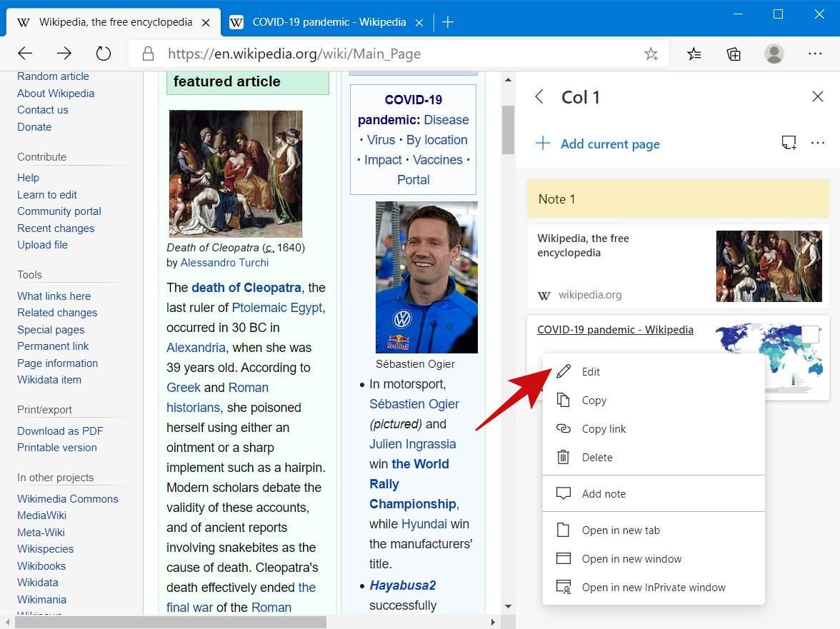Screen dimensions: 840x629
Task: Click the padlock site info icon
Action: (149, 54)
